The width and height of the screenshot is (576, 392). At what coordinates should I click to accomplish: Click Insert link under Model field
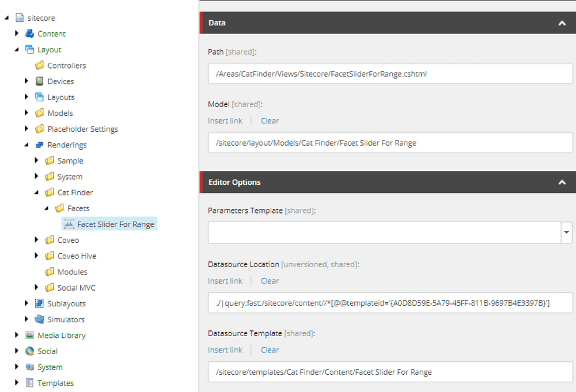225,121
